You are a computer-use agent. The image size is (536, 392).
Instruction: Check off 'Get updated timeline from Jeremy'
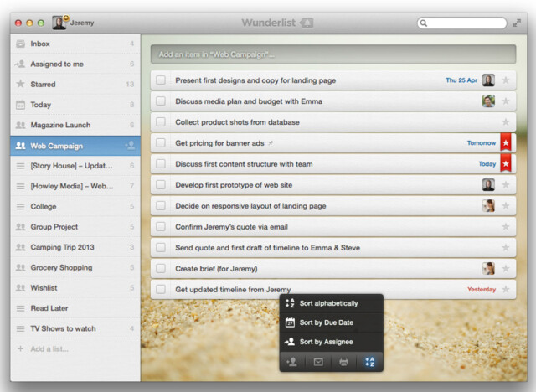(161, 290)
